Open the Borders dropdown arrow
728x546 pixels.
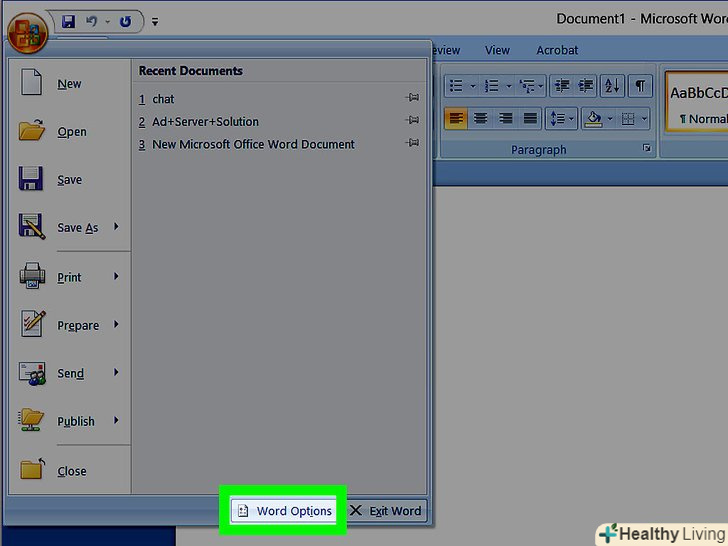644,118
